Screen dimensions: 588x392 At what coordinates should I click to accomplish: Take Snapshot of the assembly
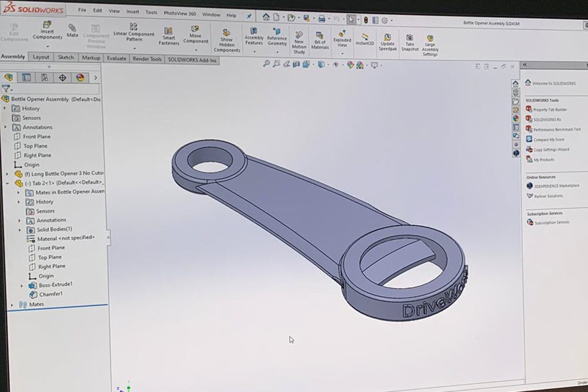pos(409,43)
